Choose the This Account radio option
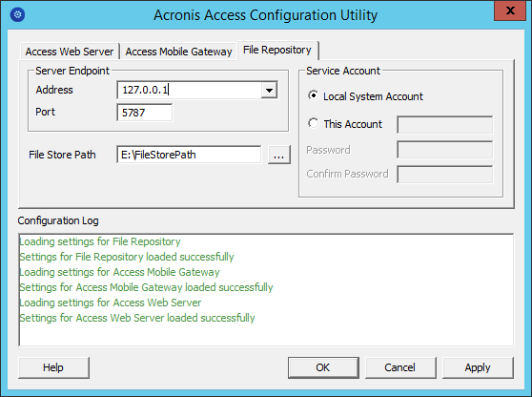 (x=313, y=123)
